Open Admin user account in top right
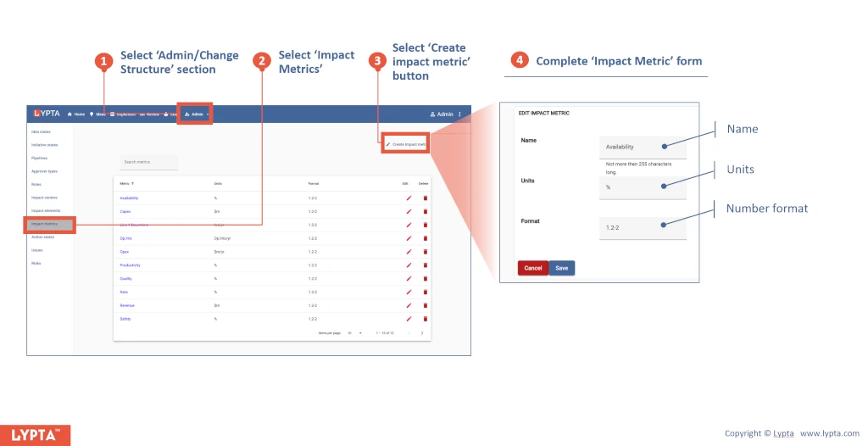 click(x=442, y=114)
